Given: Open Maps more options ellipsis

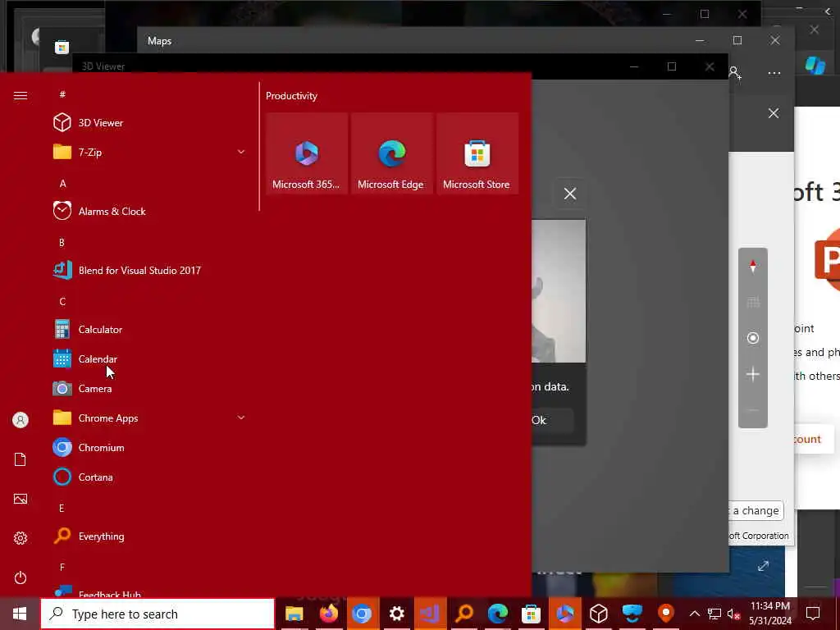Looking at the screenshot, I should click(774, 73).
